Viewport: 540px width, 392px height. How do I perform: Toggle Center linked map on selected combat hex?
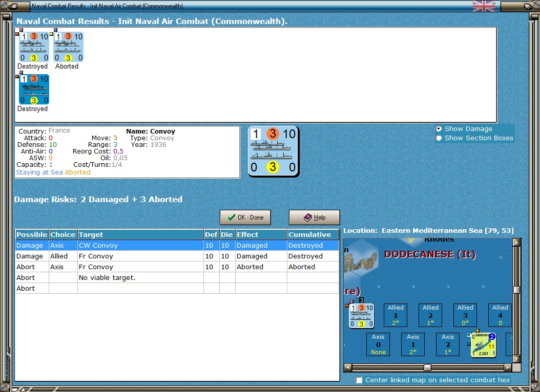coord(359,380)
